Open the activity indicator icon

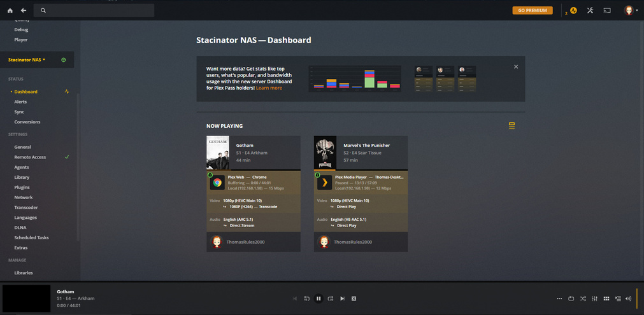[x=573, y=11]
